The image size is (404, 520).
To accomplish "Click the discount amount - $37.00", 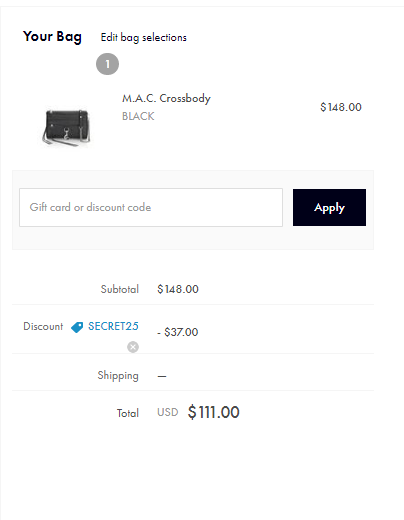I will click(178, 332).
